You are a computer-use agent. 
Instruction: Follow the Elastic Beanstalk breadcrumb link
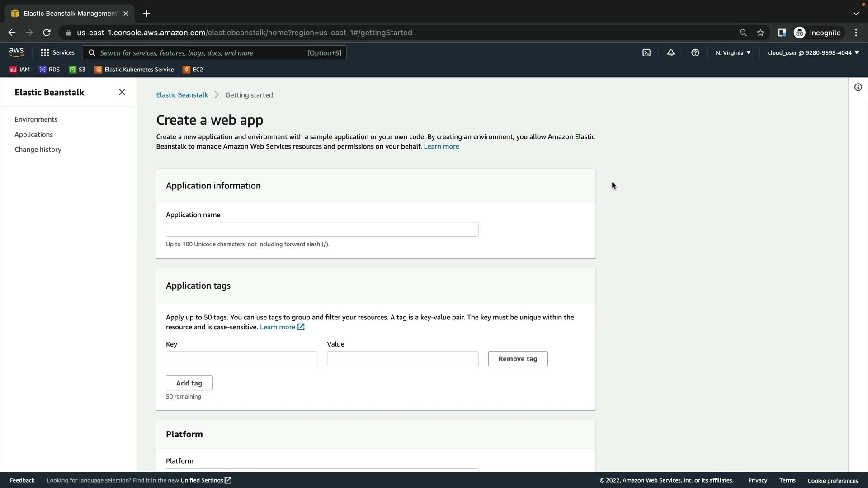pos(182,95)
